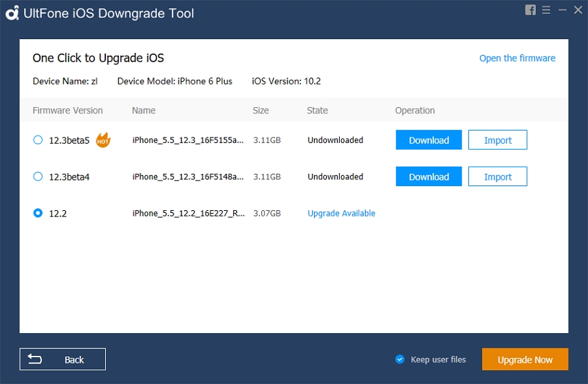Click the 3.11GB size of 12.3beta5
Viewport: 588px width, 384px height.
coord(267,140)
